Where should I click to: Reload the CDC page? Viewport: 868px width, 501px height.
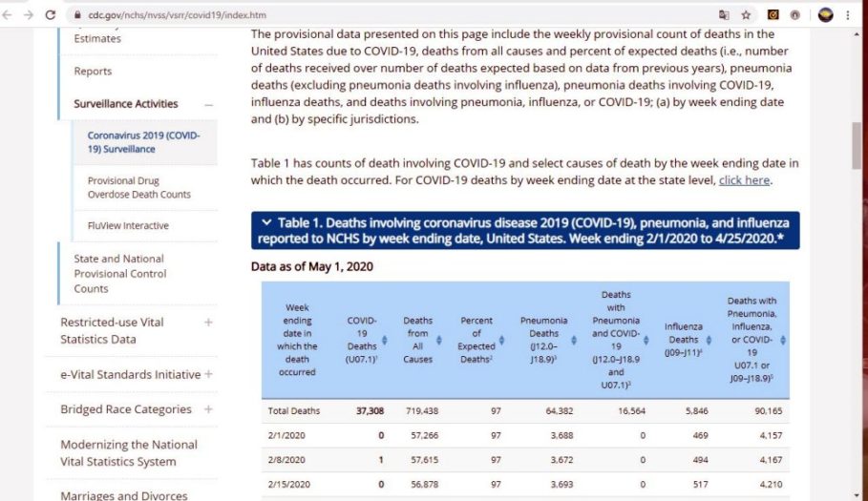coord(51,15)
